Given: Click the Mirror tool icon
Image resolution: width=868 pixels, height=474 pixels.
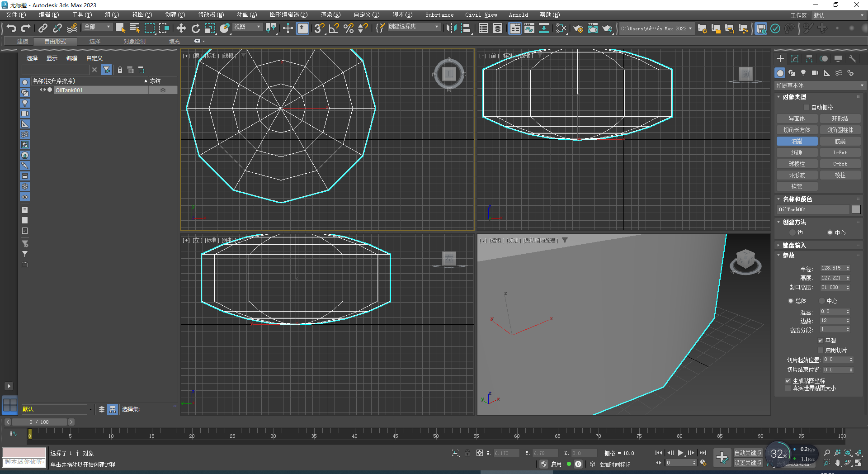Looking at the screenshot, I should pyautogui.click(x=451, y=28).
